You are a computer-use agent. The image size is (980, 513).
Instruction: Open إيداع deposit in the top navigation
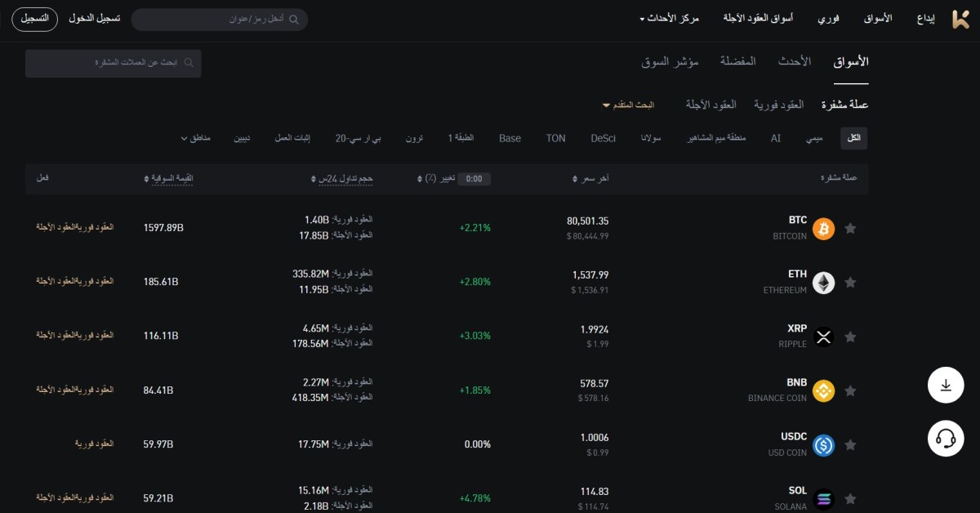926,18
